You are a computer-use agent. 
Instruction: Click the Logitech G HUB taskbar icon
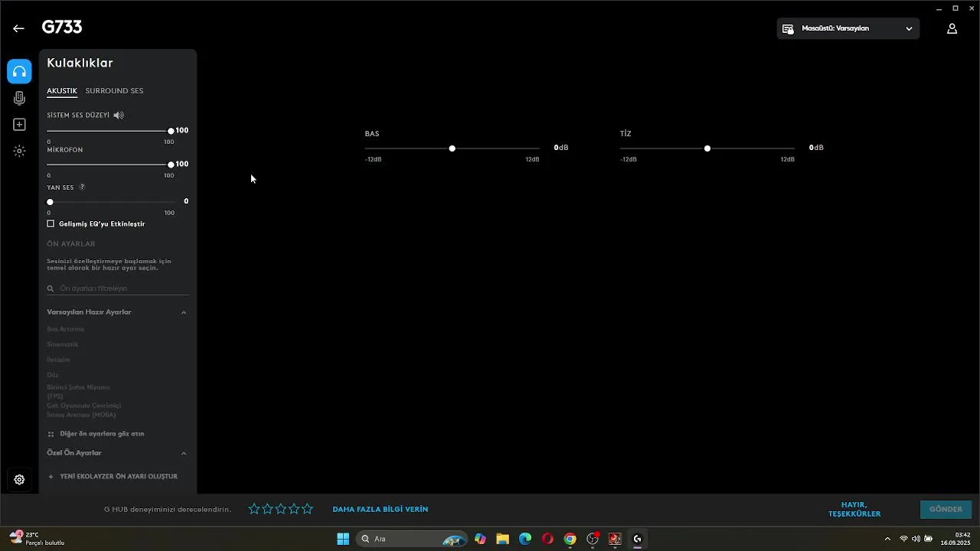click(637, 539)
